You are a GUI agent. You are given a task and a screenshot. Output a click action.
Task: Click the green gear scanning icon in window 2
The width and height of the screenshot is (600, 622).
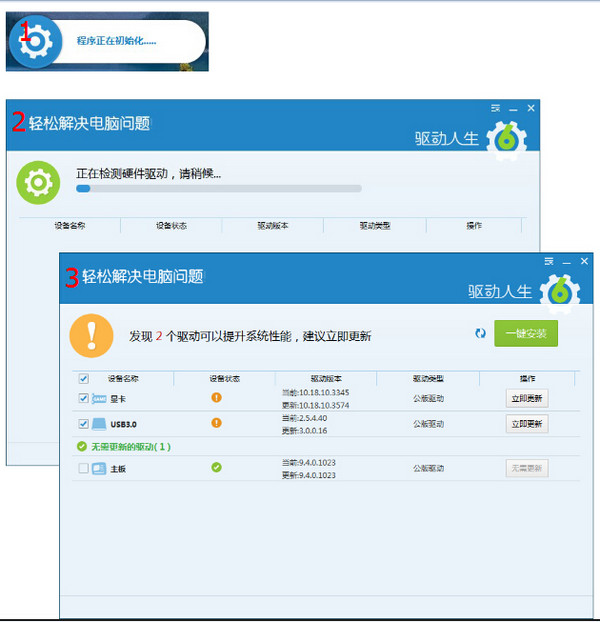(x=38, y=182)
